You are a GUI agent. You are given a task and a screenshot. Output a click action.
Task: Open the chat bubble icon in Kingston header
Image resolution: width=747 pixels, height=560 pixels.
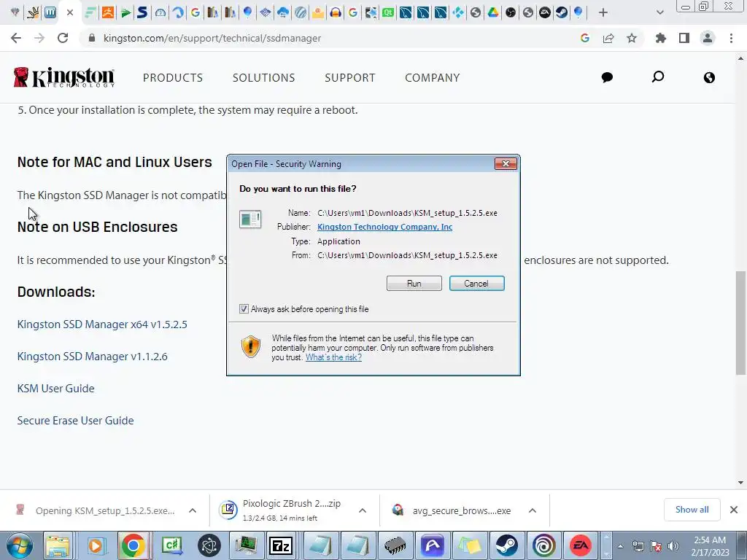click(607, 77)
